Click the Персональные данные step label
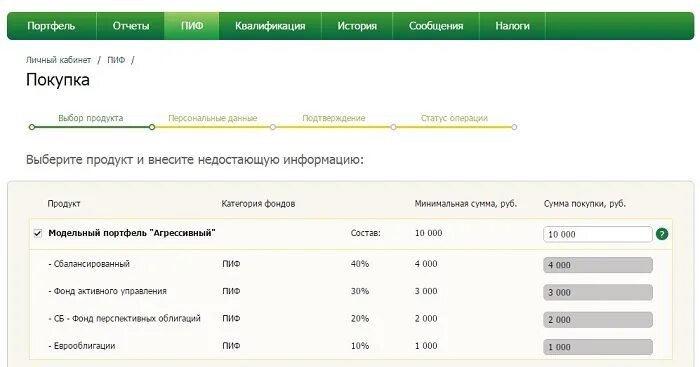700x367 pixels. pyautogui.click(x=212, y=118)
